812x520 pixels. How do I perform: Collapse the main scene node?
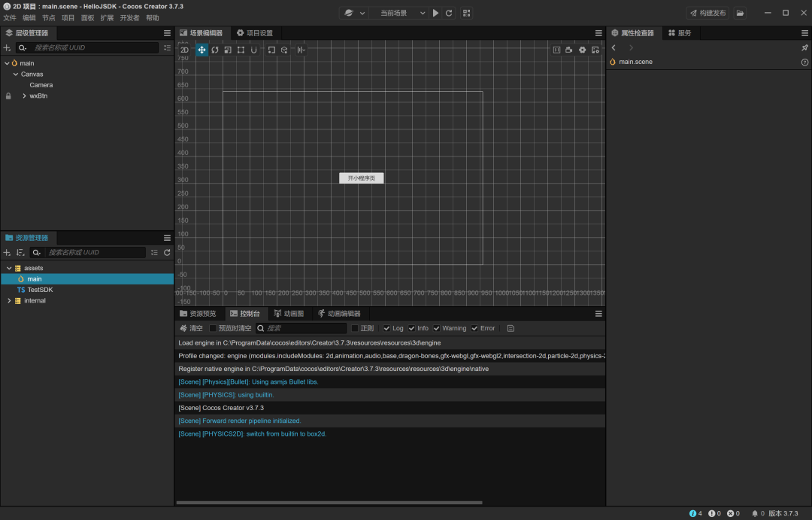[7, 63]
